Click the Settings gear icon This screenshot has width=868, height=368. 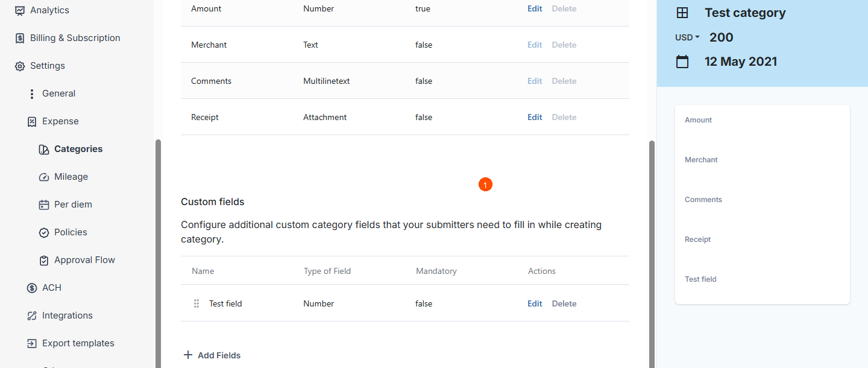tap(20, 66)
